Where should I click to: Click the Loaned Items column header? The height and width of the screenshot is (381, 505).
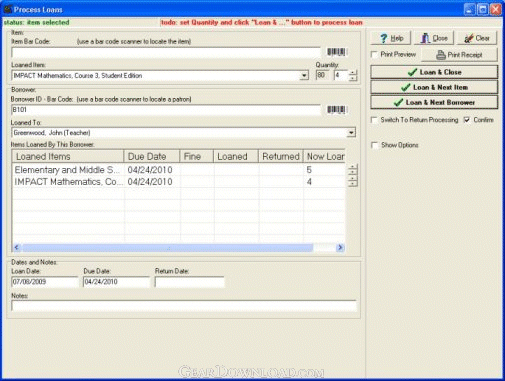tap(68, 156)
